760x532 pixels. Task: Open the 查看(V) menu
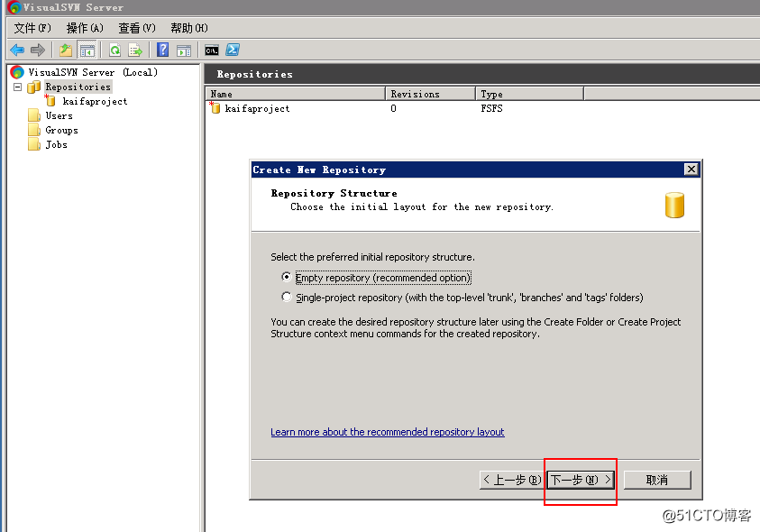pos(137,28)
